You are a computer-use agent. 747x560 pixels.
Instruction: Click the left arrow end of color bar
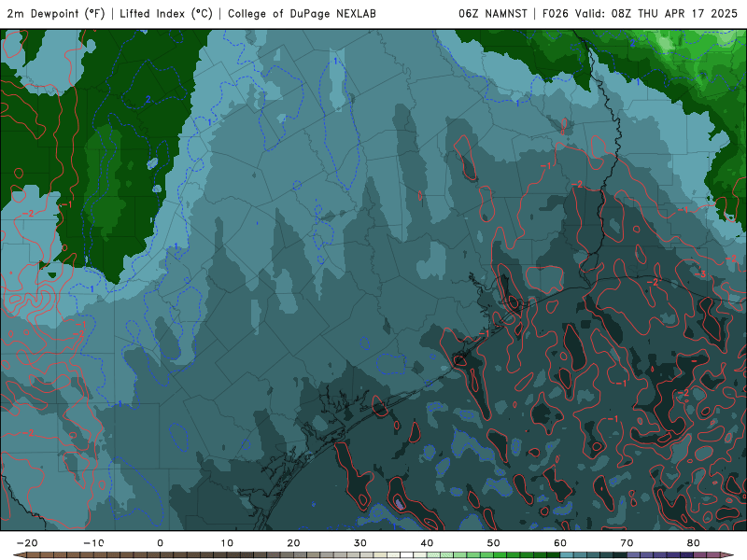[19, 555]
